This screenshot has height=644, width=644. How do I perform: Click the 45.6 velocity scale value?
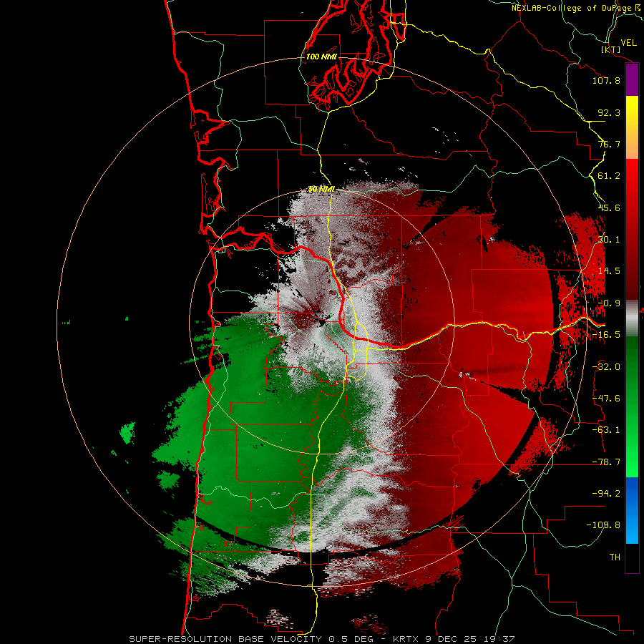[609, 208]
